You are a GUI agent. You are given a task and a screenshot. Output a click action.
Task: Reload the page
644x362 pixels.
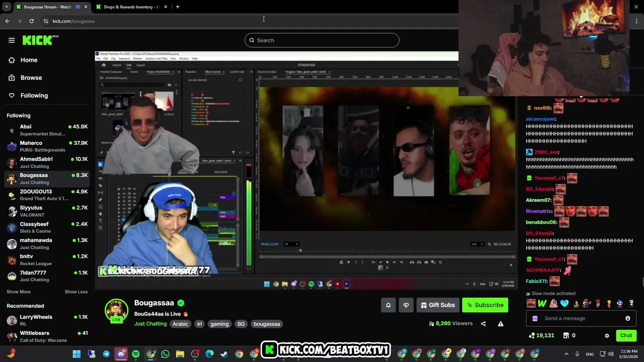click(x=31, y=21)
